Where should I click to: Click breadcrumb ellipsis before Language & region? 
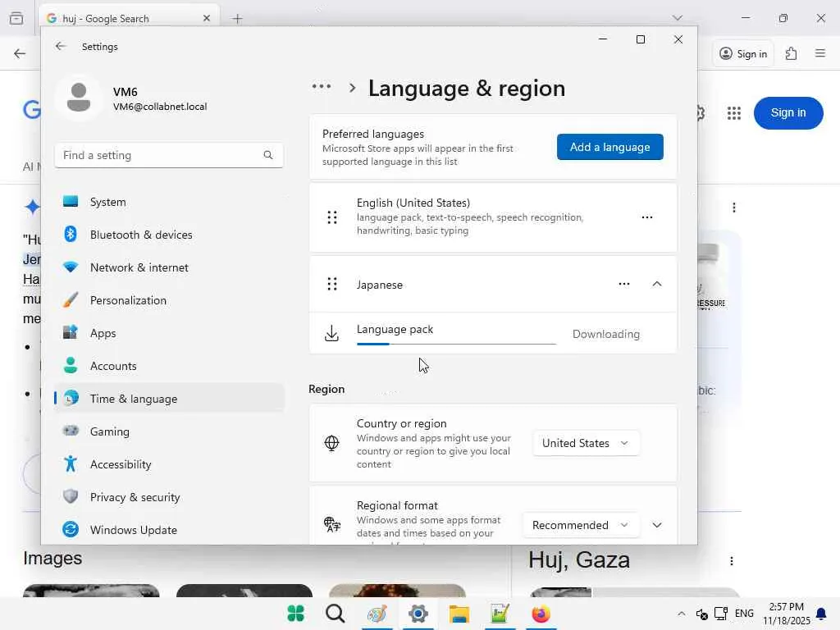point(322,86)
